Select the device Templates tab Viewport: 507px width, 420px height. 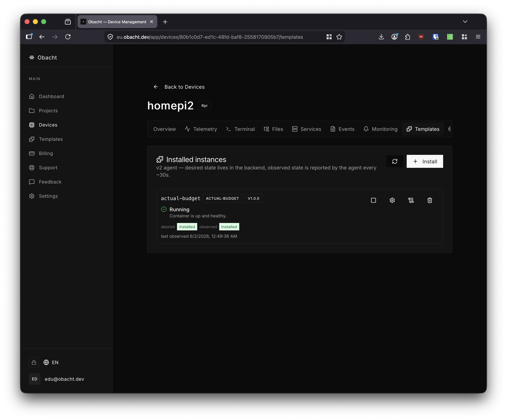(423, 129)
